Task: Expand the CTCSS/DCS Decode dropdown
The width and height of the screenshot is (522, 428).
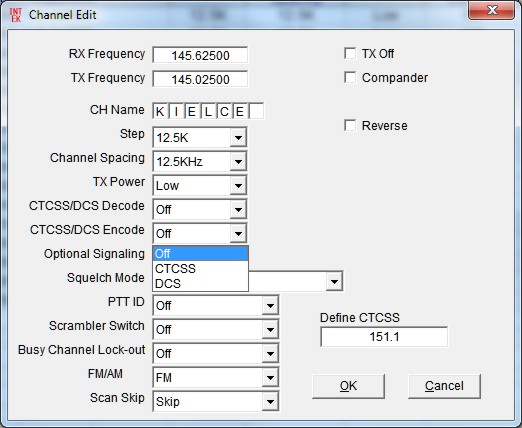Action: (238, 210)
